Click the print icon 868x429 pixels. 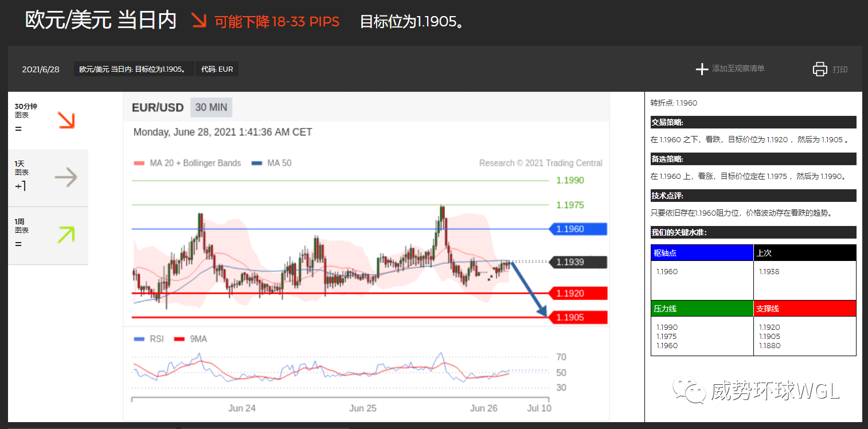coord(819,68)
